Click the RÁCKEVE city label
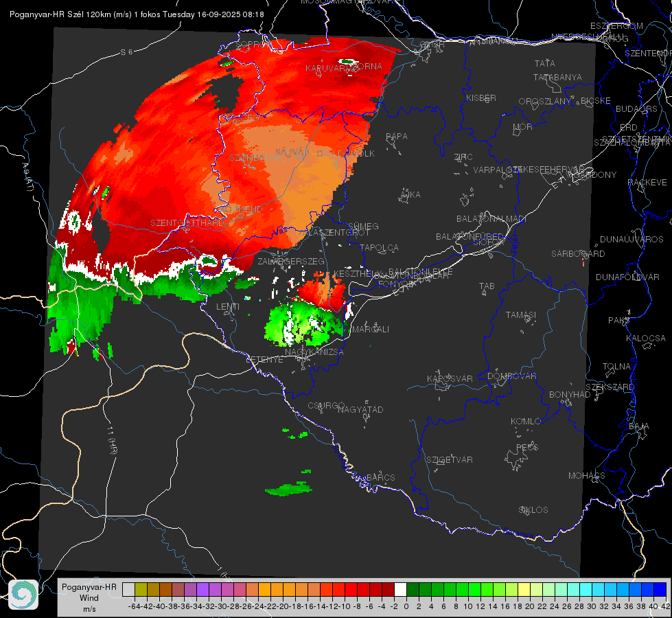672x618 pixels. (647, 183)
